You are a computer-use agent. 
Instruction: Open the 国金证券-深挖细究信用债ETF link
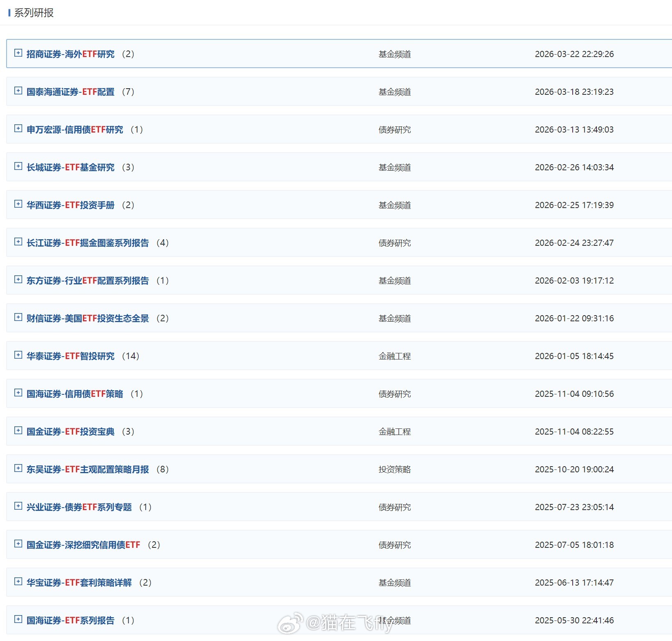84,545
